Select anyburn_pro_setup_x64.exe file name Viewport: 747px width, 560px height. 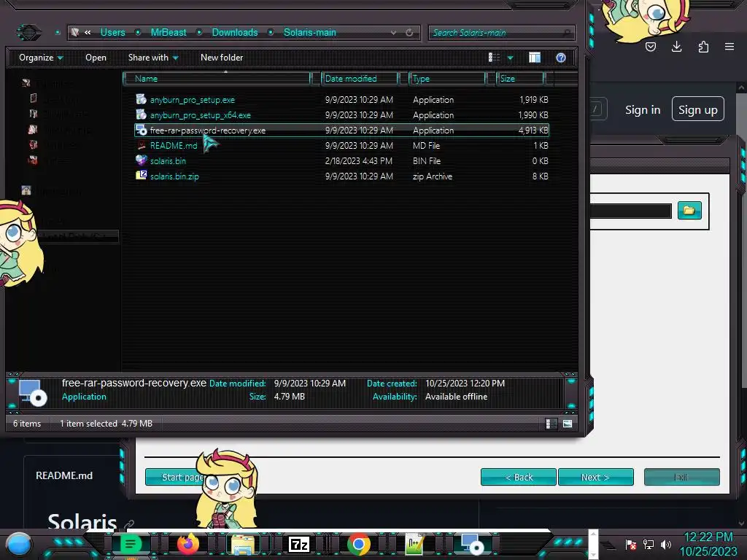tap(200, 114)
